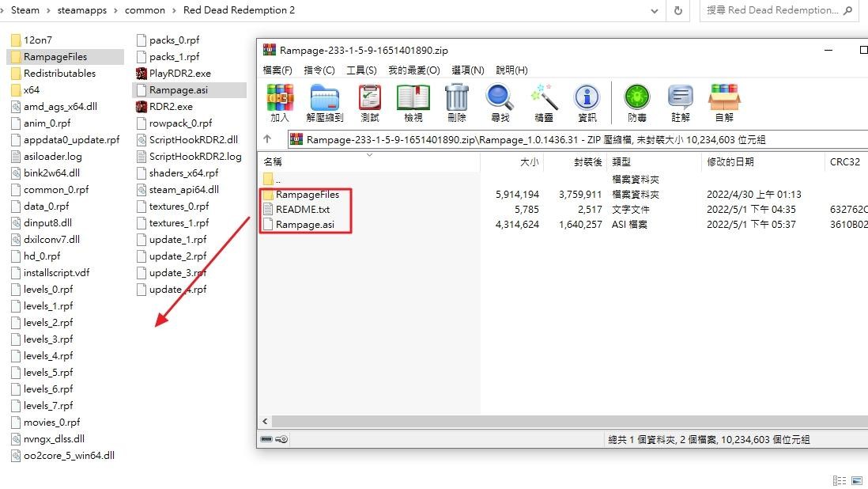Click the Virus Scan (防毒) icon

636,103
